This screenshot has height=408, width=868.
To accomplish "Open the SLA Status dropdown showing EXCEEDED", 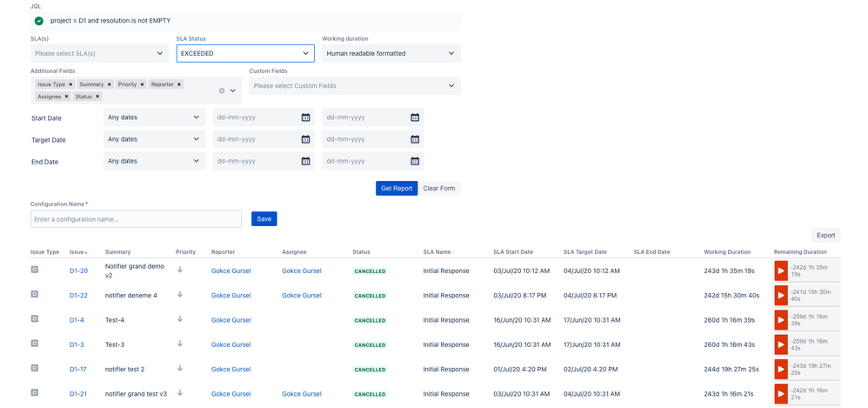I will pos(245,53).
